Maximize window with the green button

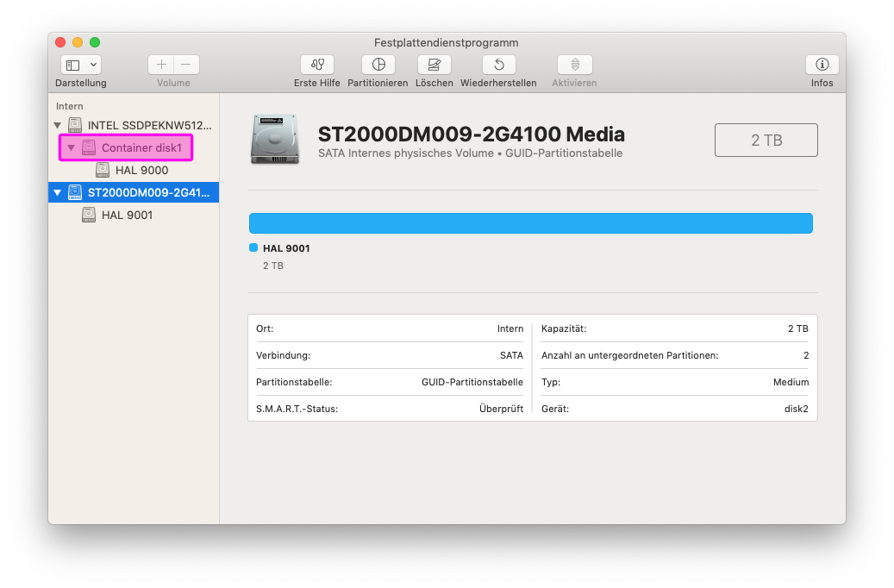(95, 42)
